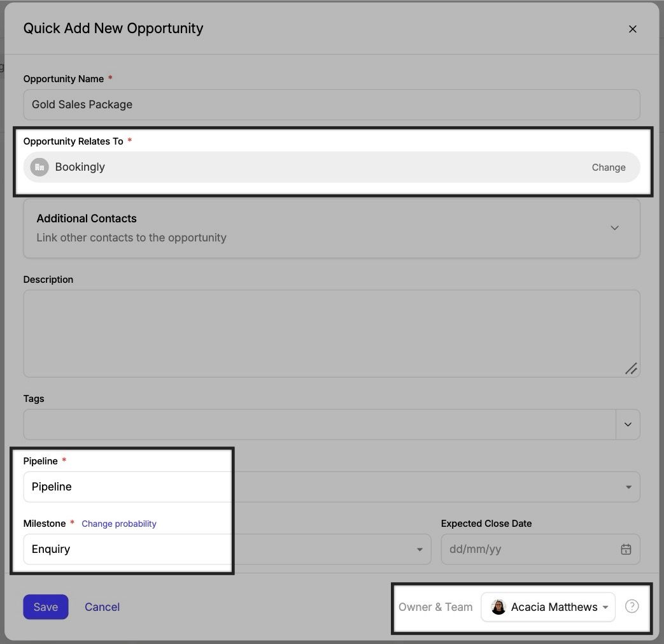Image resolution: width=664 pixels, height=644 pixels.
Task: Expand the Additional Contacts section
Action: point(614,228)
